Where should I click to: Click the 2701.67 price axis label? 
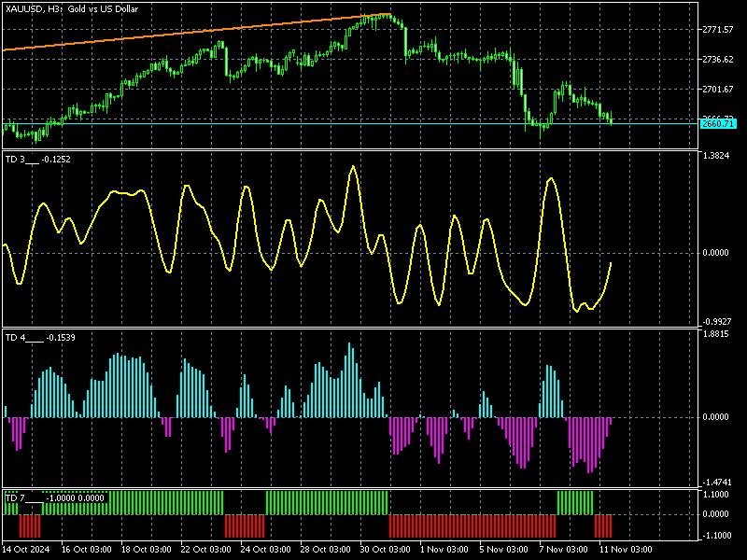coord(718,89)
